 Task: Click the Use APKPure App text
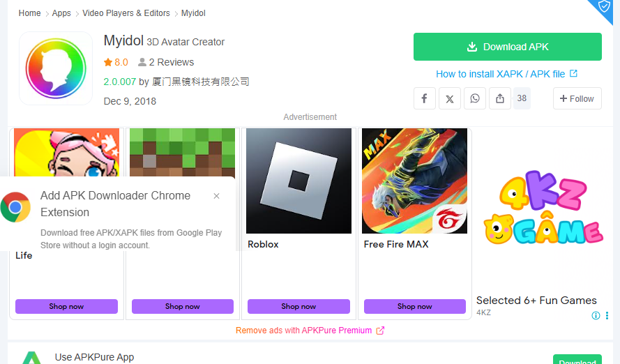tap(95, 357)
